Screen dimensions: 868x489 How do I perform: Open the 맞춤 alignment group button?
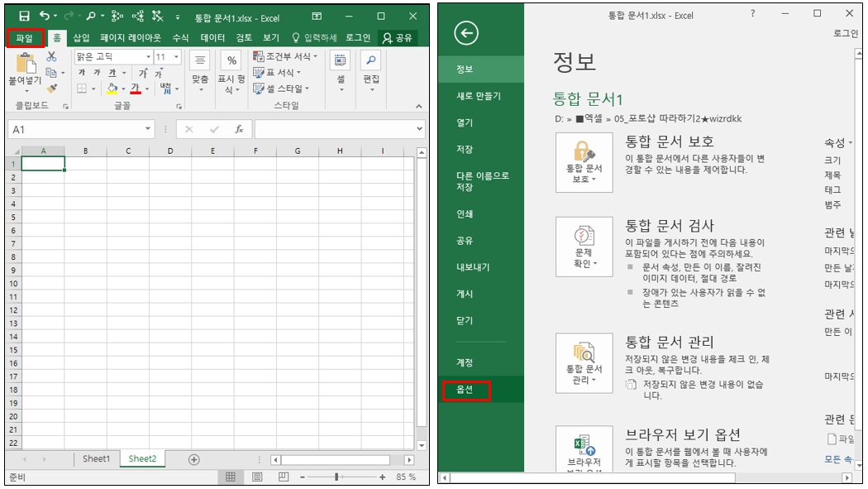click(200, 70)
